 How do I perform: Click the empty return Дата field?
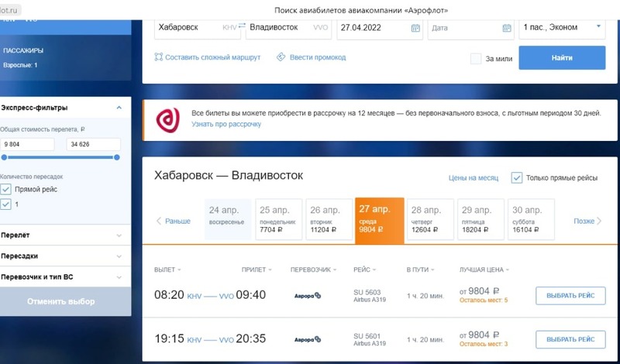pos(470,28)
